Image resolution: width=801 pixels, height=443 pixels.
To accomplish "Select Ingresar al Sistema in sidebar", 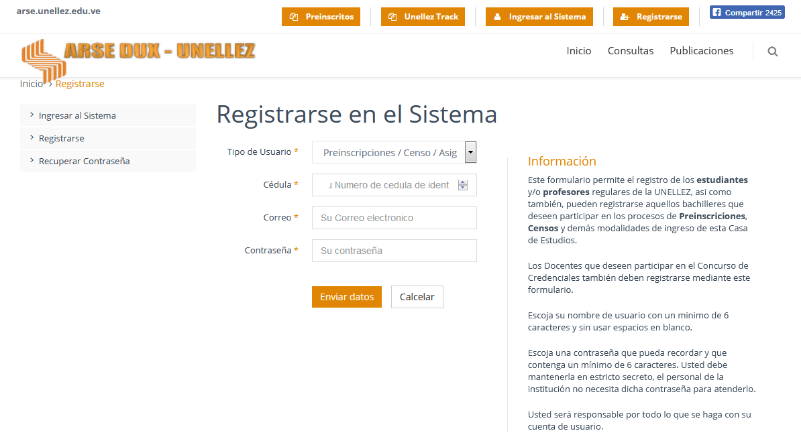I will pos(77,116).
